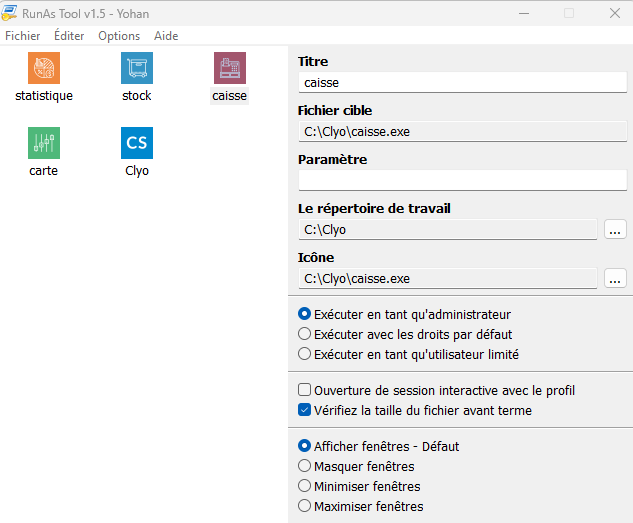
Task: Uncheck Vérifiez la taille du fichier
Action: [305, 410]
